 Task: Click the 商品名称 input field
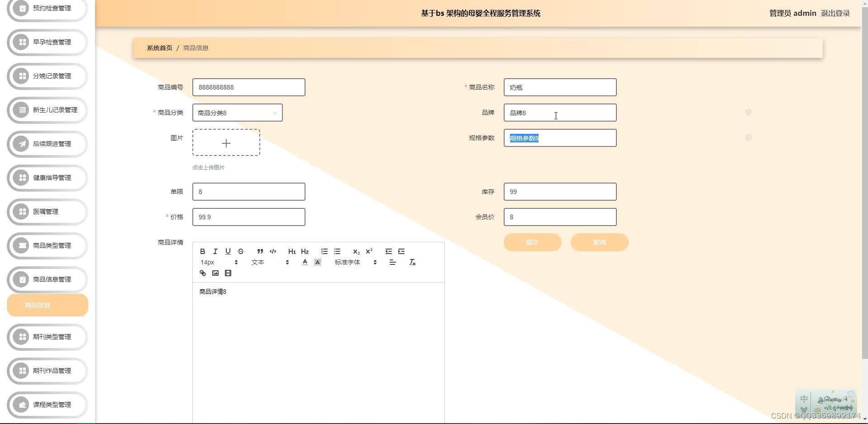click(x=560, y=87)
